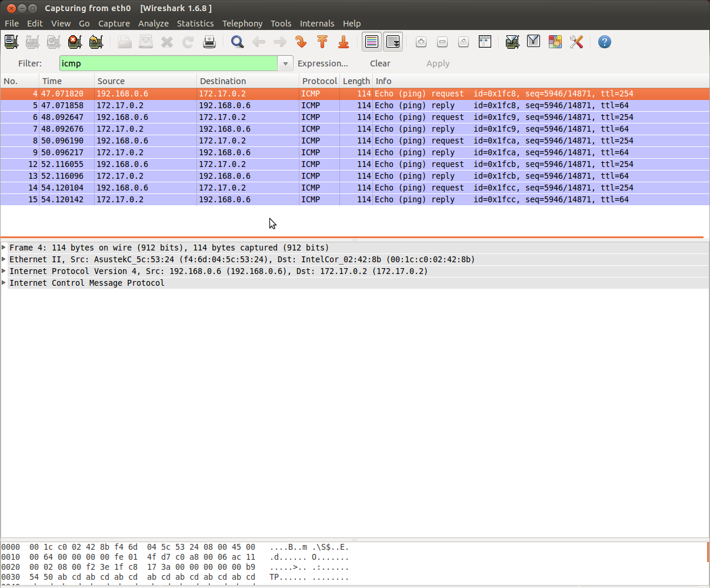710x588 pixels.
Task: Go back in packet history
Action: (259, 42)
